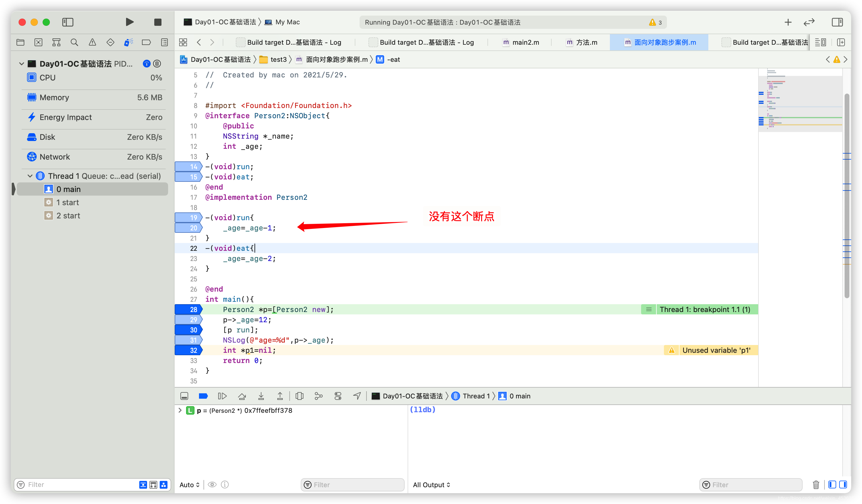
Task: Click Continue program execution icon
Action: [222, 396]
